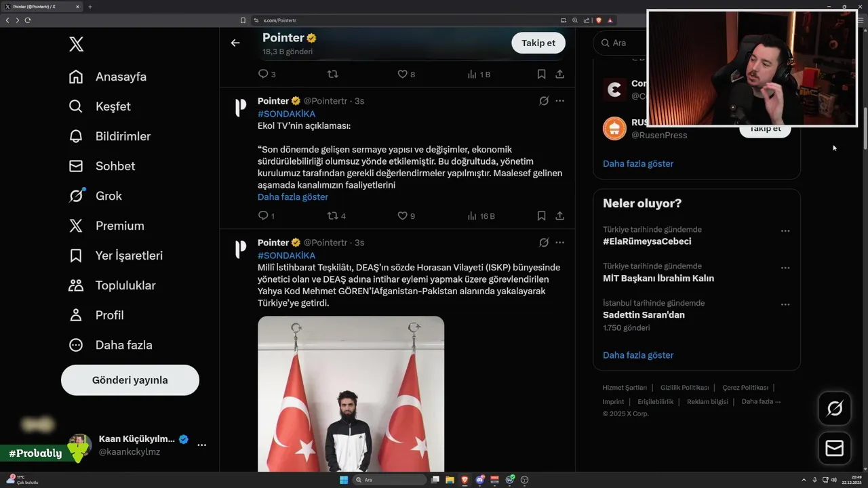Expand Daha fazla göster in Ekol TV post
Image resolution: width=868 pixels, height=488 pixels.
(x=293, y=197)
